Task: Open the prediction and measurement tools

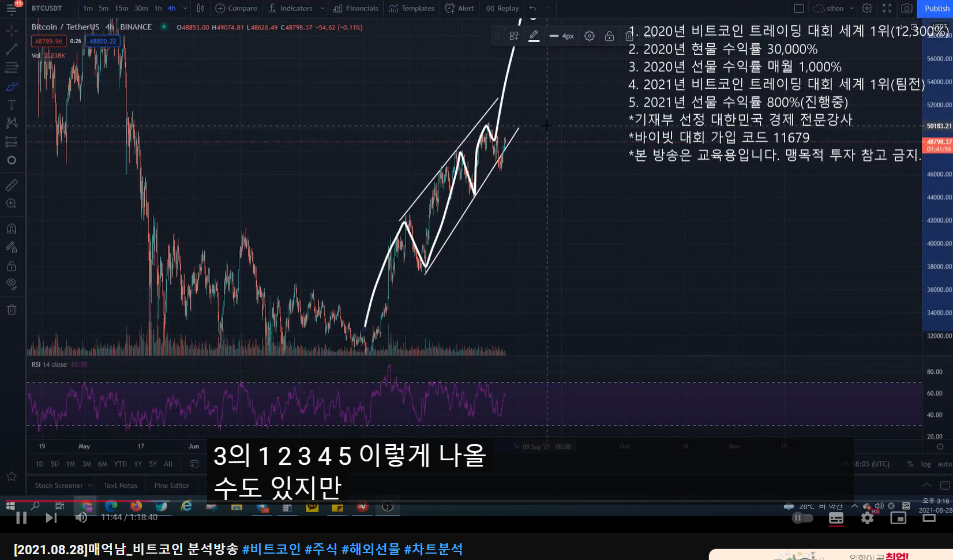Action: tap(12, 142)
